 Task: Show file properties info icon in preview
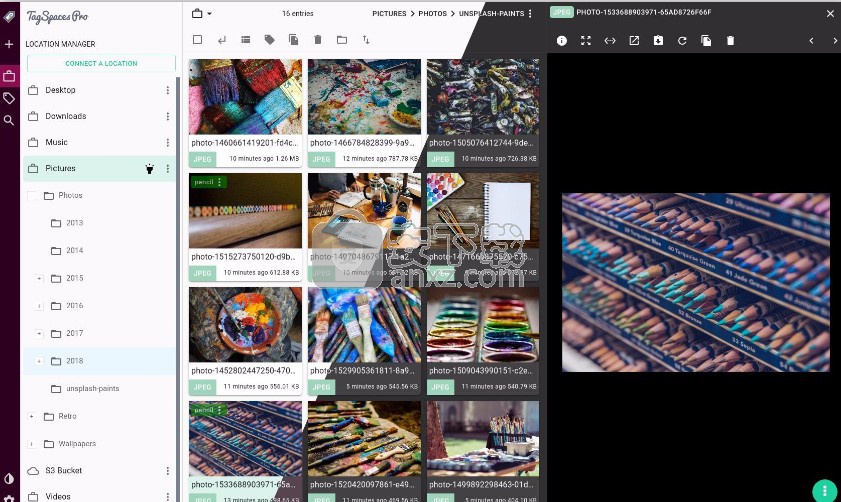coord(562,41)
